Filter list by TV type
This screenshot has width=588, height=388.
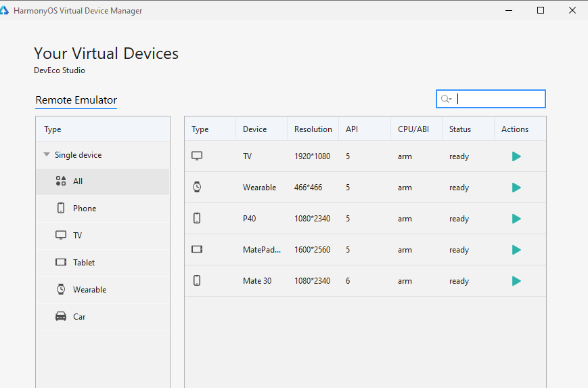pyautogui.click(x=77, y=236)
